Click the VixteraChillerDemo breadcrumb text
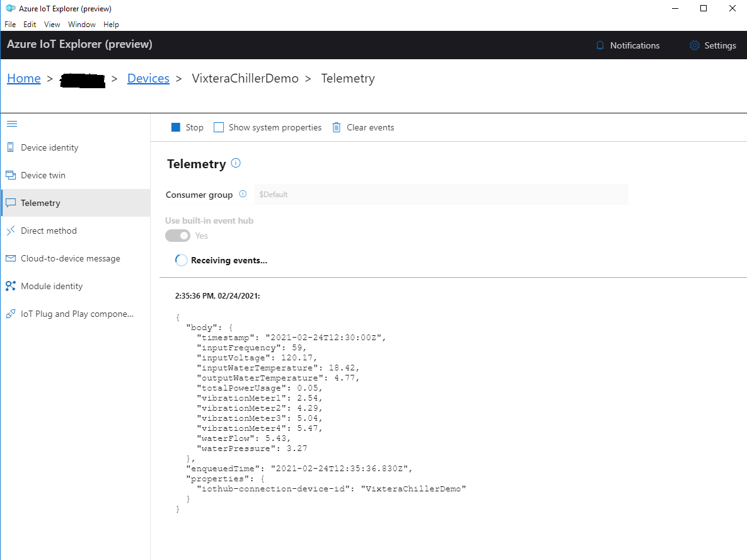 (x=245, y=78)
